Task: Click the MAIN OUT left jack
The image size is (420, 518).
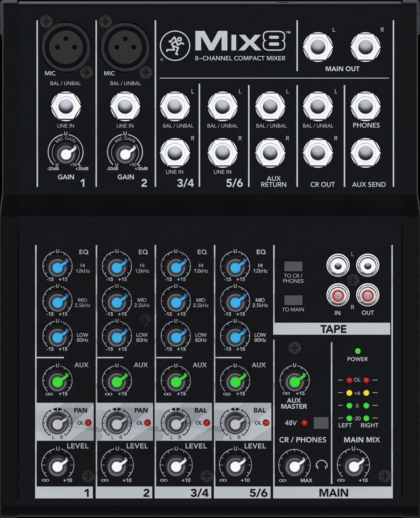Action: [x=318, y=47]
